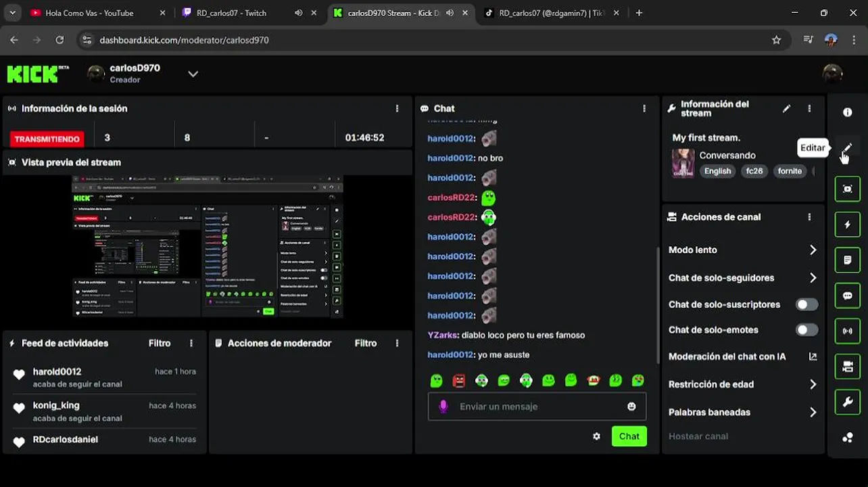Open a new browser tab
The width and height of the screenshot is (868, 487).
point(639,13)
